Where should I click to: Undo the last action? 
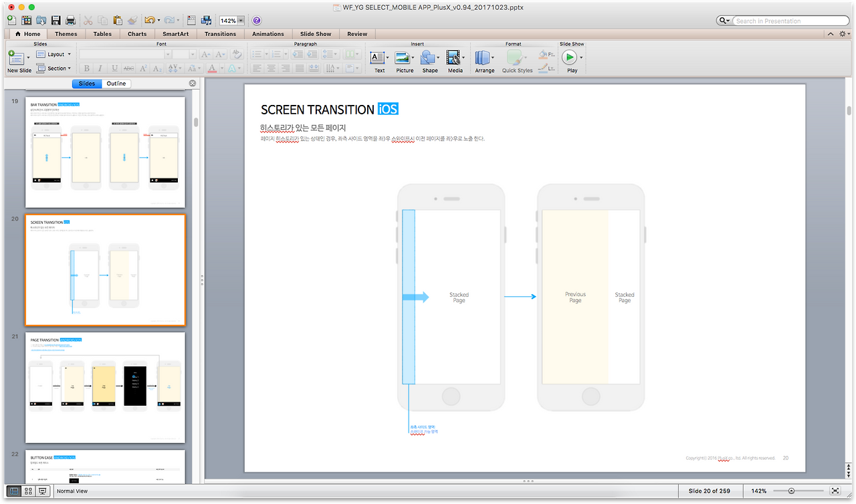[149, 21]
